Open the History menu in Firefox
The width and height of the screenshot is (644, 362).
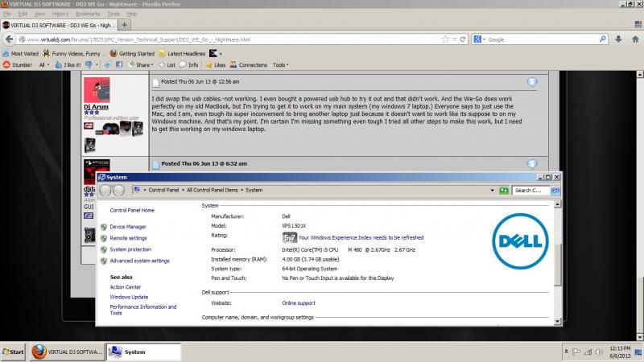pyautogui.click(x=60, y=14)
